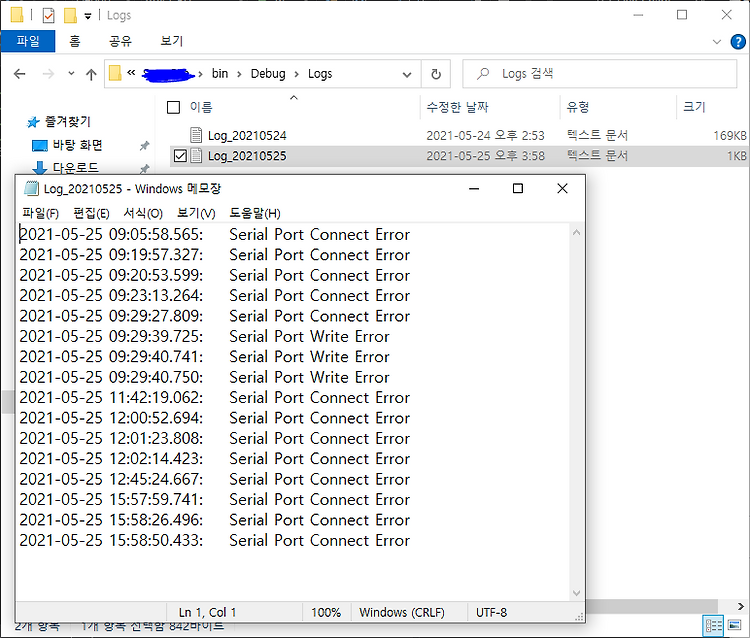The image size is (750, 638).
Task: Go up one folder level
Action: (x=91, y=74)
